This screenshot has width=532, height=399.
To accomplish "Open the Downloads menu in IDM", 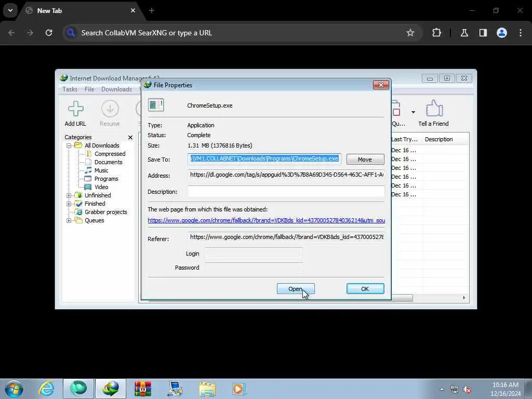I will [x=116, y=89].
